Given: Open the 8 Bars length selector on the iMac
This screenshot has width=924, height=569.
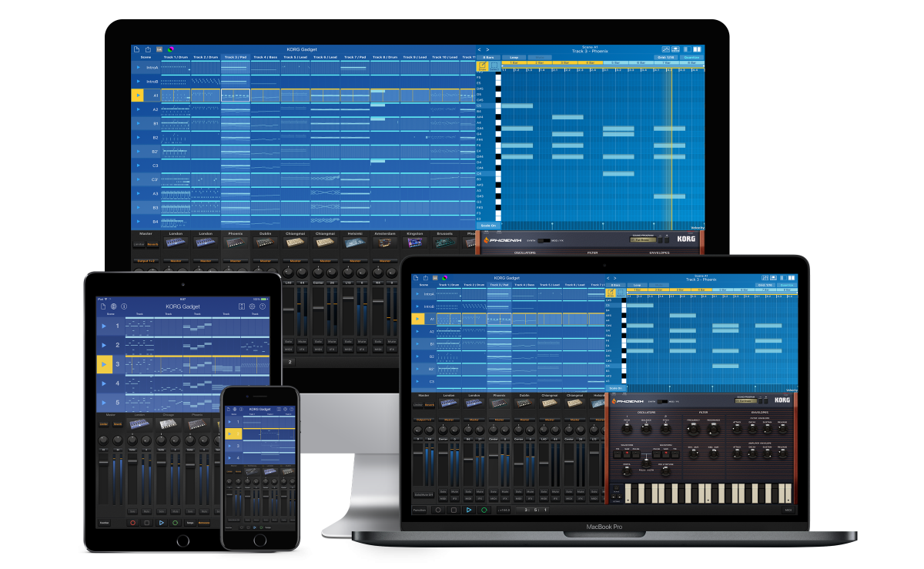Looking at the screenshot, I should point(488,57).
